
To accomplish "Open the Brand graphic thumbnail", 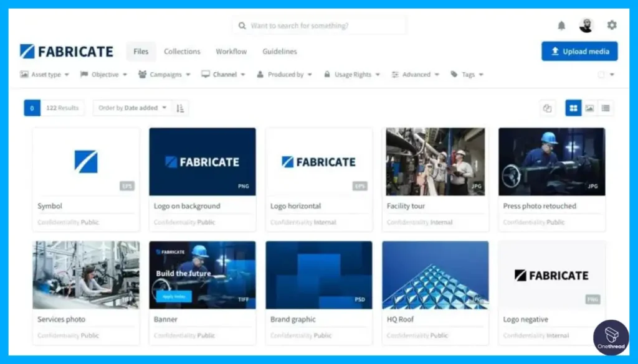I will click(319, 275).
